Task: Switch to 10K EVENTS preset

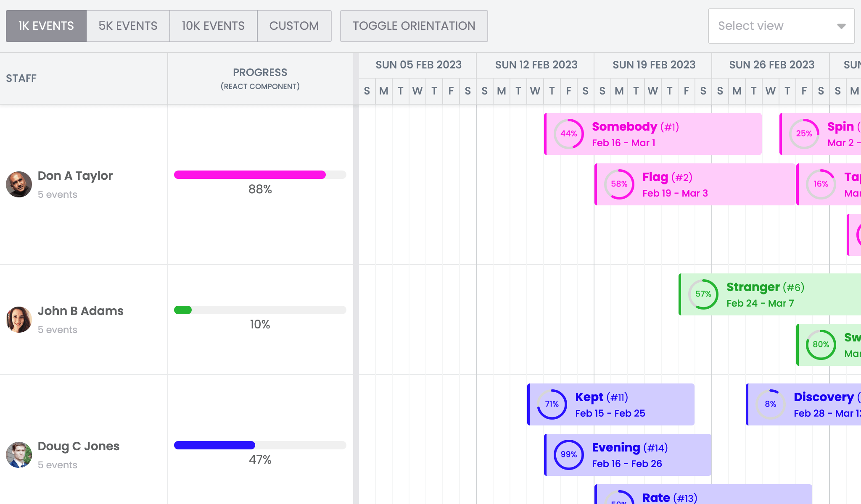Action: click(x=213, y=26)
